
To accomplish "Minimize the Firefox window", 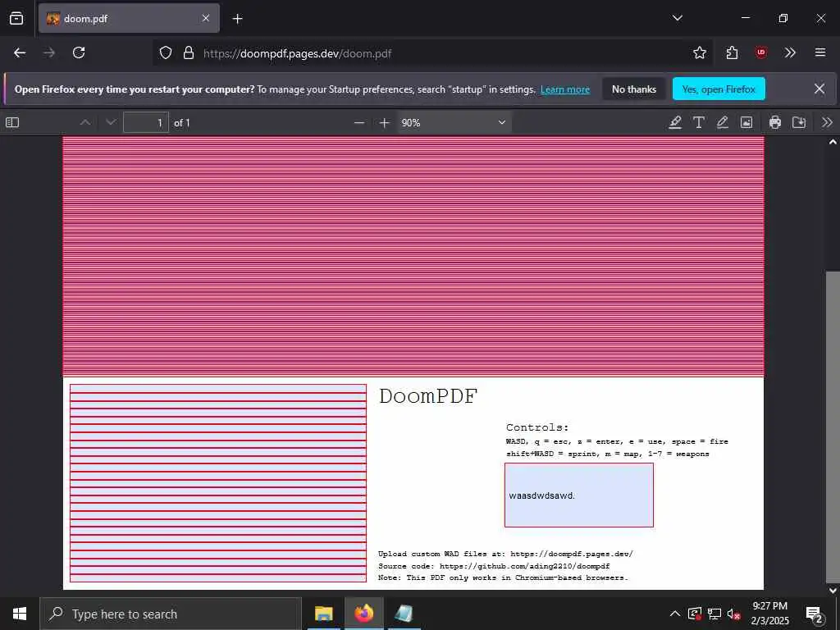I will coord(745,18).
